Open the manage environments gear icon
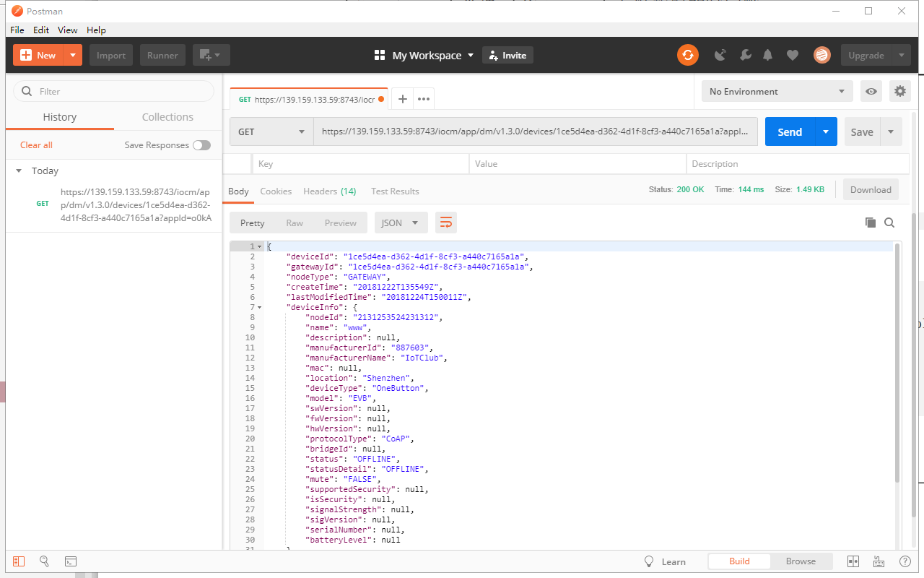This screenshot has width=924, height=578. click(x=899, y=91)
